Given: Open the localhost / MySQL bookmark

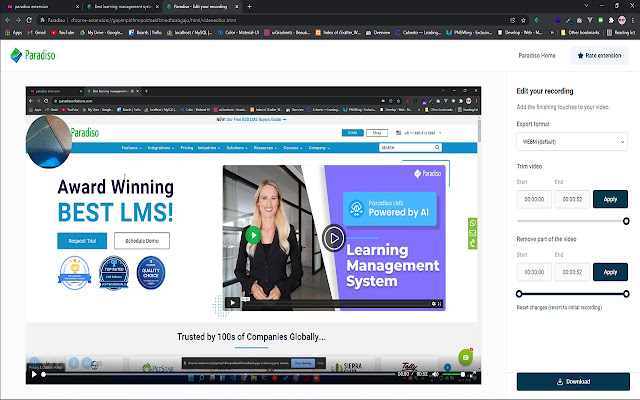Looking at the screenshot, I should [189, 32].
